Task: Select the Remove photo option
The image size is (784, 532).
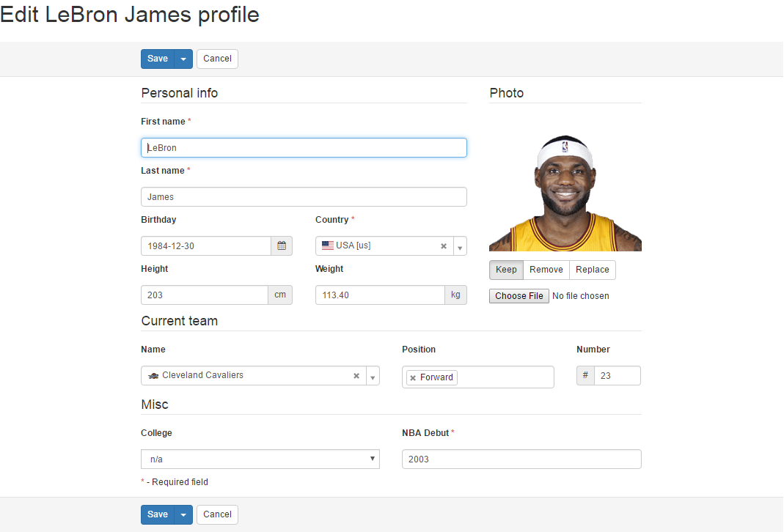Action: [546, 270]
